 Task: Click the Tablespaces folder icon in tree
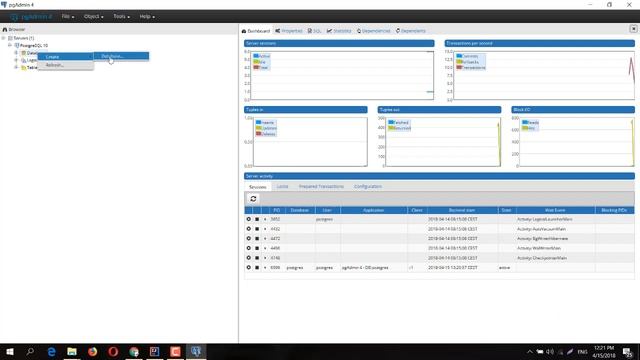(24, 68)
